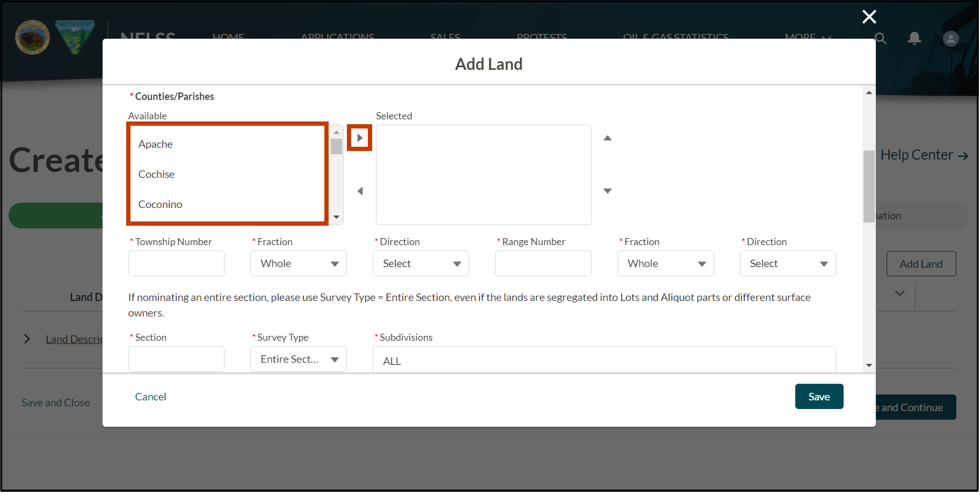This screenshot has width=980, height=495.
Task: Open the first Fraction dropdown showing Whole
Action: click(x=298, y=263)
